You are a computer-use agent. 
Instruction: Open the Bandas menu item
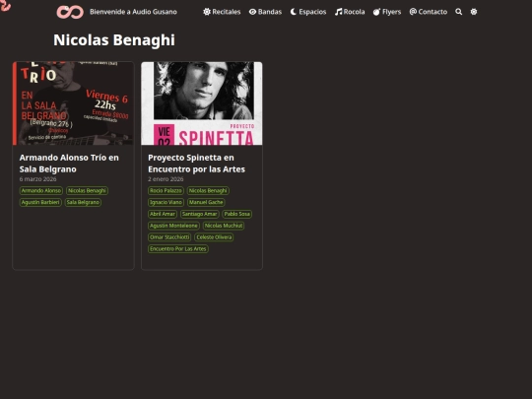(x=265, y=12)
